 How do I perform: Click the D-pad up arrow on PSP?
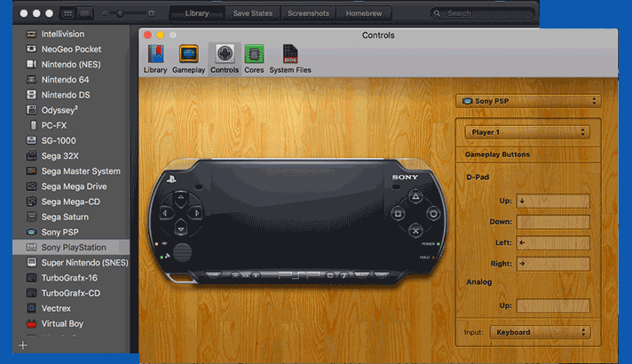(x=181, y=198)
